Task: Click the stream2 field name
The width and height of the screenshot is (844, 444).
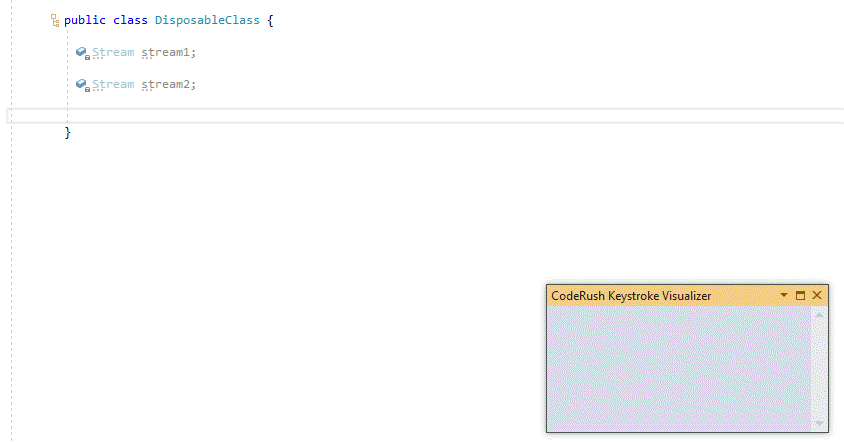Action: click(x=166, y=85)
